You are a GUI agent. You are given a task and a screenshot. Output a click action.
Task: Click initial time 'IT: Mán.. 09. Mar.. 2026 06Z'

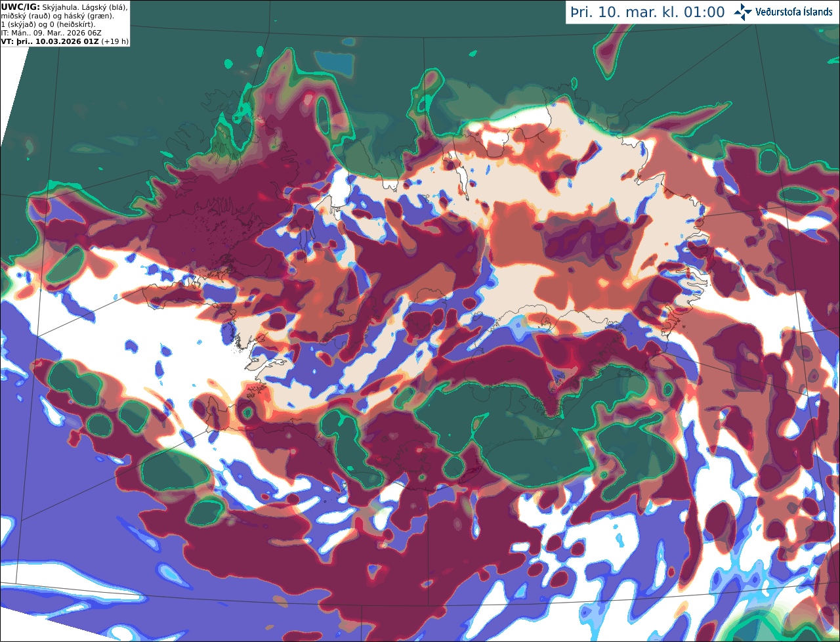[51, 32]
